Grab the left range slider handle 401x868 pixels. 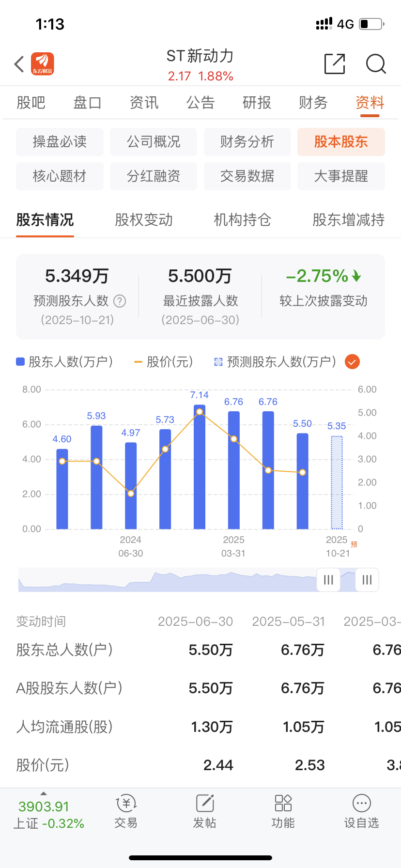tap(328, 580)
